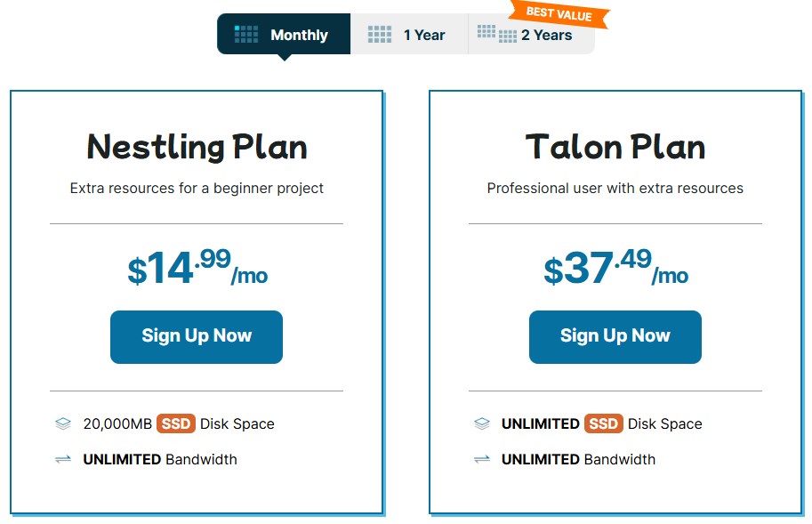Click the $14.99/mo price
This screenshot has width=812, height=524.
coord(197,267)
